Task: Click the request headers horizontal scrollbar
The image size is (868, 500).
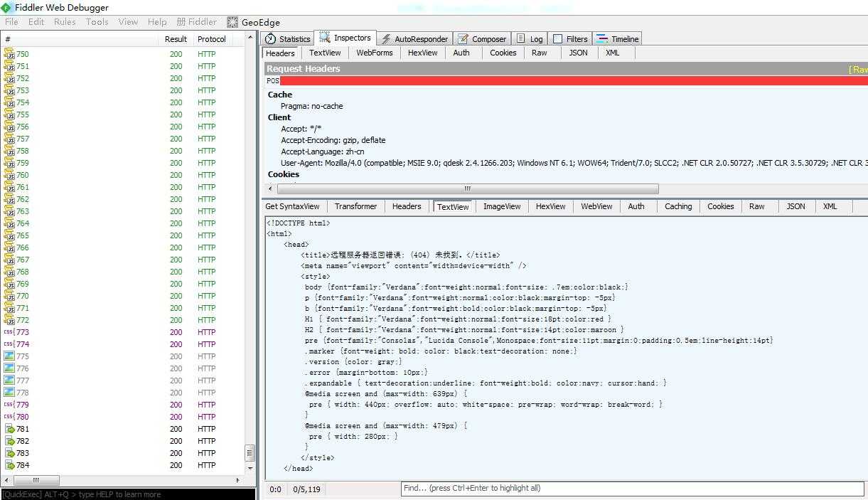Action: point(467,188)
